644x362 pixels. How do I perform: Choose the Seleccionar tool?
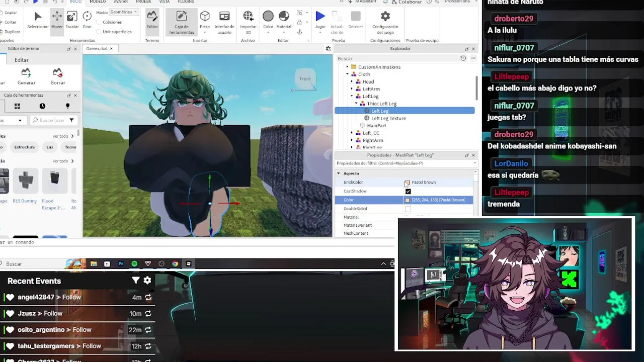[38, 20]
